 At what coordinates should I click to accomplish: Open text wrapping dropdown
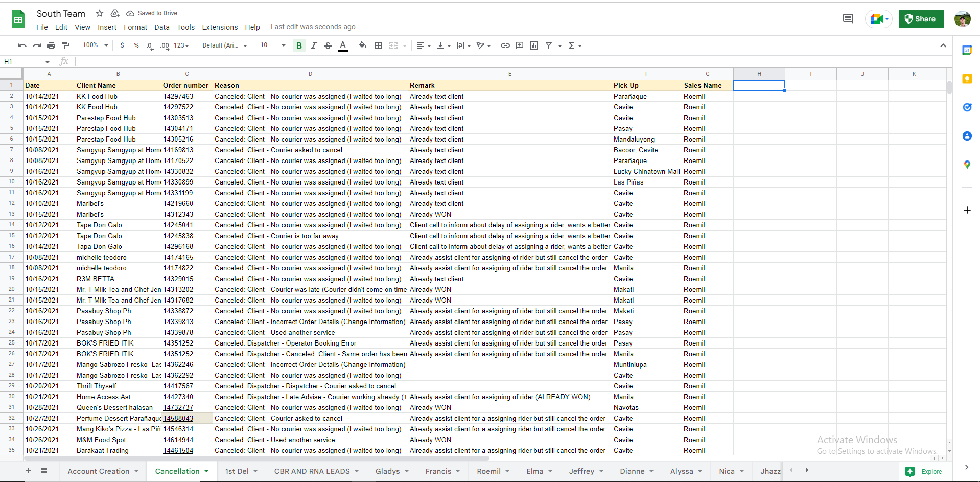pos(463,45)
